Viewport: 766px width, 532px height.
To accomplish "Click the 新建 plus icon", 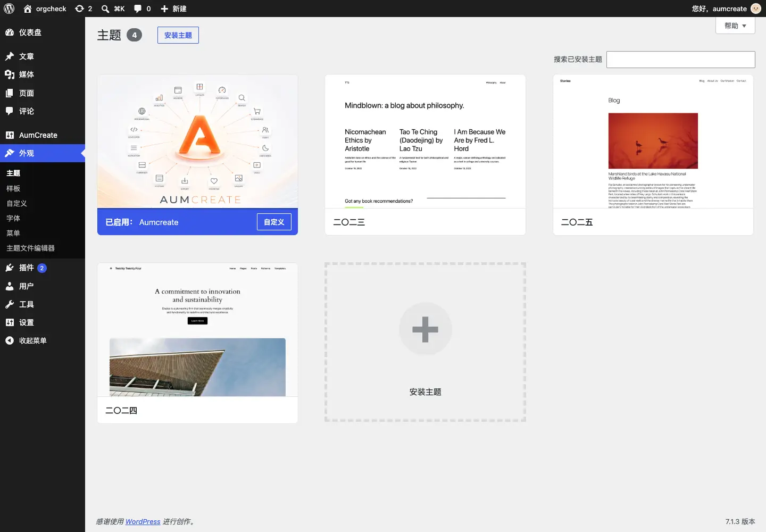I will 164,9.
